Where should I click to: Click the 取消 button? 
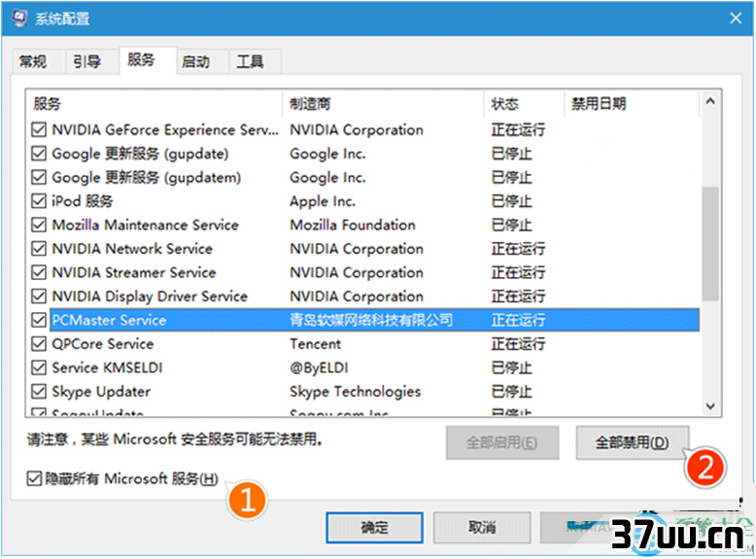pyautogui.click(x=482, y=528)
